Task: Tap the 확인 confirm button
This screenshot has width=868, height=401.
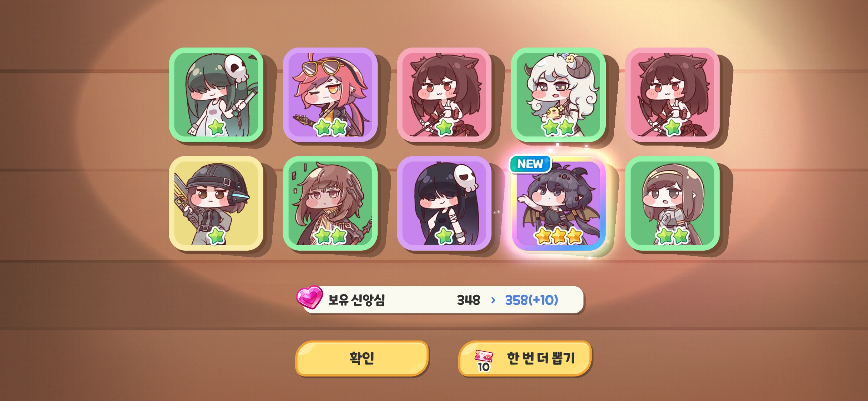Action: point(362,358)
